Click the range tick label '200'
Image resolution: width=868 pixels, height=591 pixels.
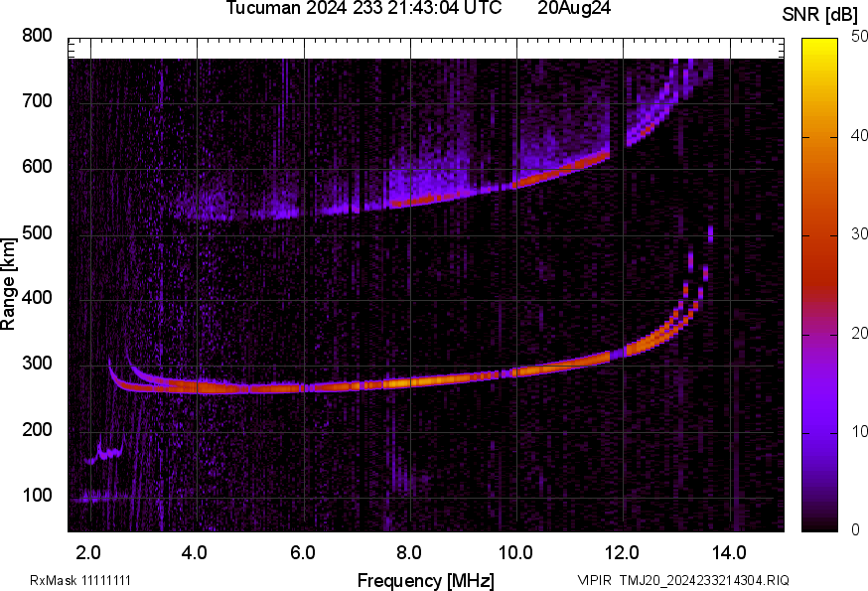pyautogui.click(x=37, y=429)
